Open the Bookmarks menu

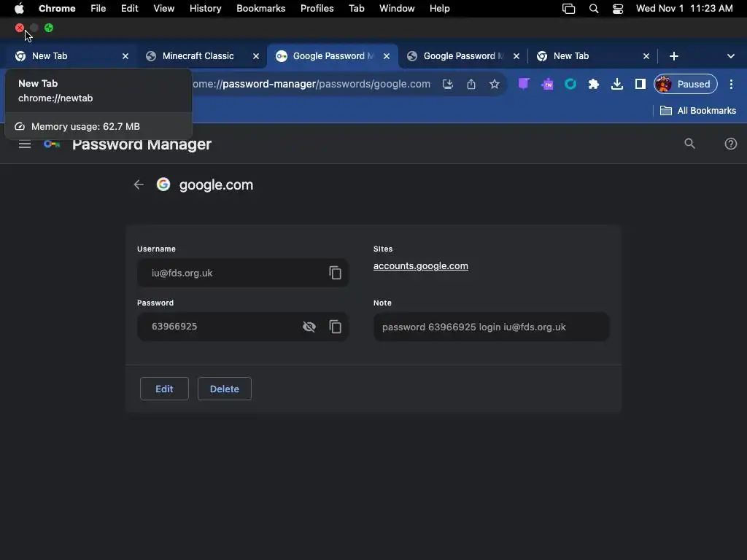pos(260,9)
